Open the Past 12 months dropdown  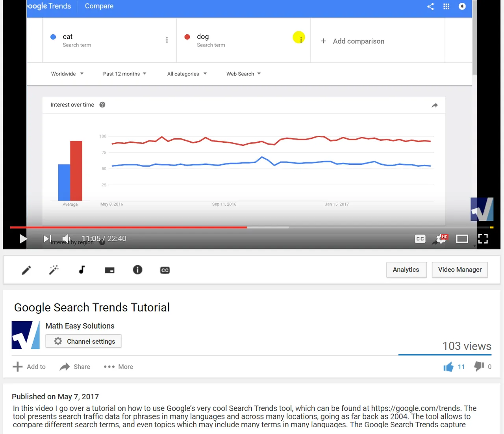coord(125,74)
